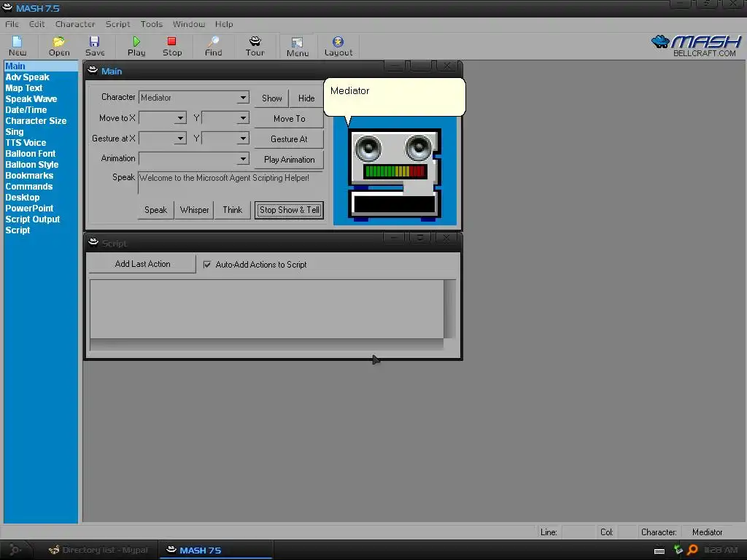Expand the Move to Y dropdown
This screenshot has width=747, height=560.
[x=243, y=118]
